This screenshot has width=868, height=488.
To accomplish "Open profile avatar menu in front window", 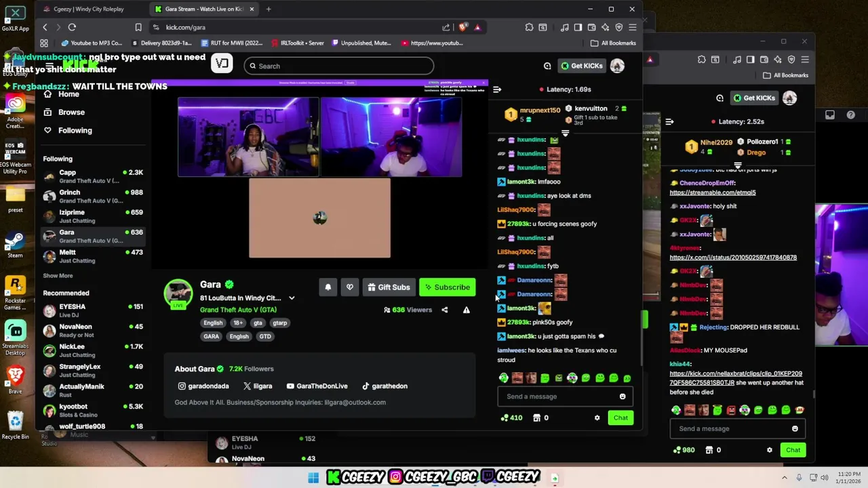I will (617, 66).
